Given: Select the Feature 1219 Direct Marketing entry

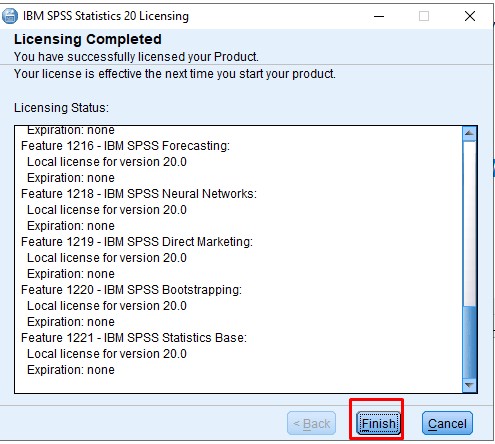Looking at the screenshot, I should pyautogui.click(x=137, y=242).
